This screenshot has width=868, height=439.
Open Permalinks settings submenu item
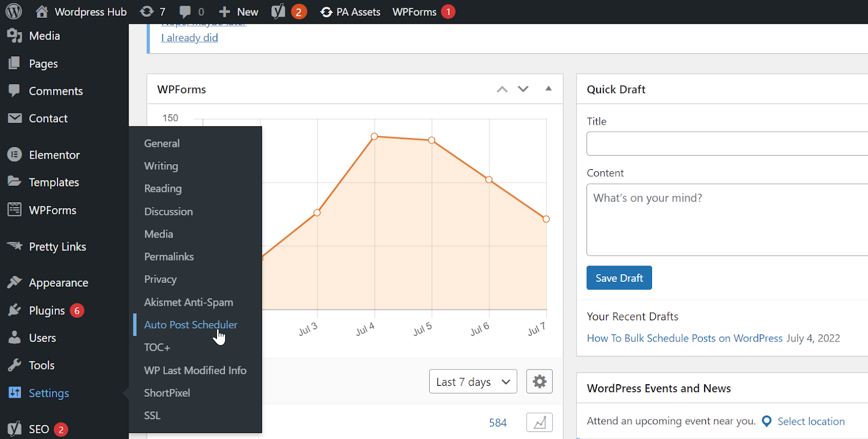pos(169,257)
